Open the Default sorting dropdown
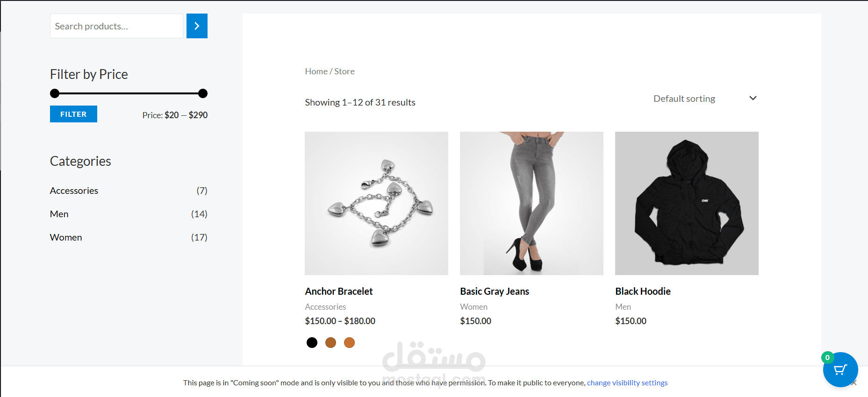Viewport: 868px width, 397px height. tap(705, 99)
